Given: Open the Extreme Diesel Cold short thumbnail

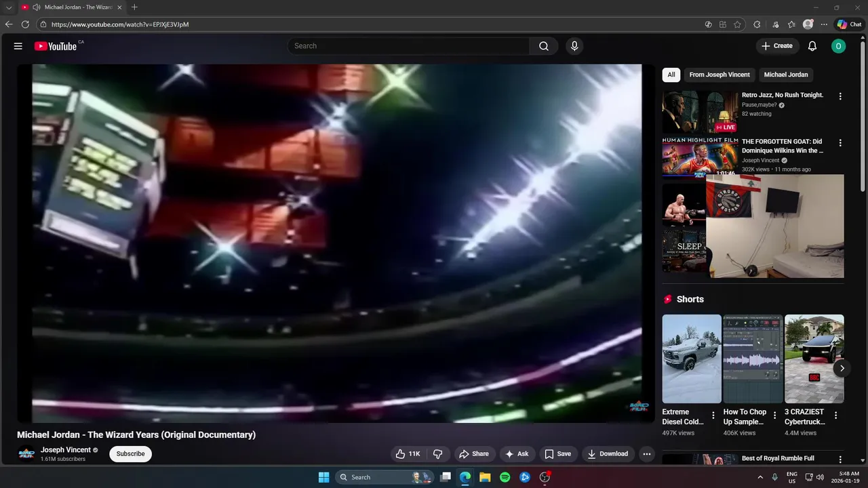Looking at the screenshot, I should click(692, 359).
